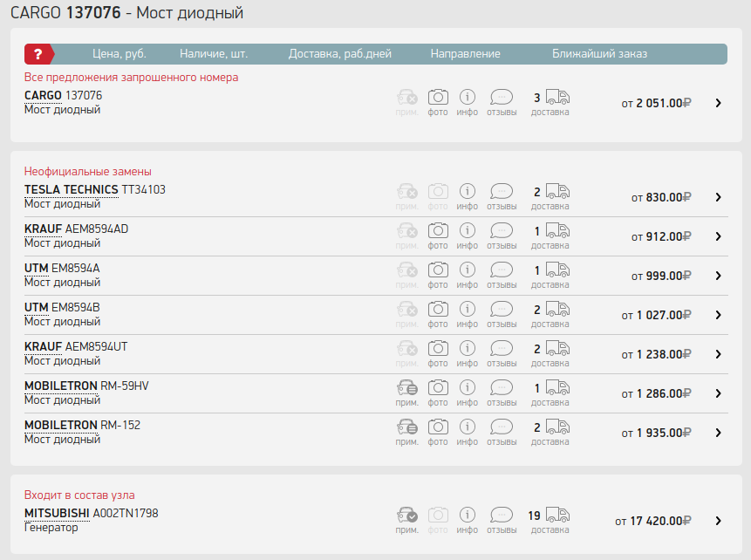Click 'Наличие, шт.' column header
Image resolution: width=751 pixels, height=560 pixels.
(x=214, y=54)
